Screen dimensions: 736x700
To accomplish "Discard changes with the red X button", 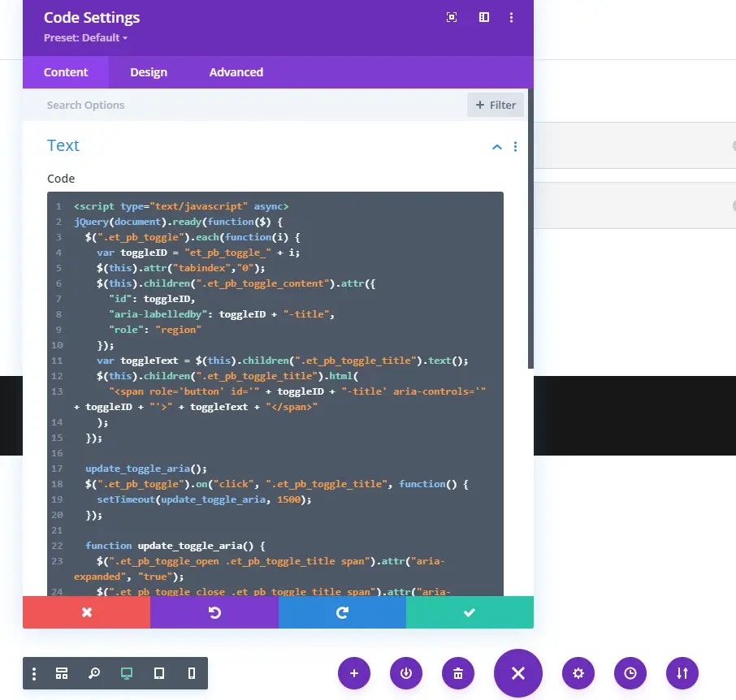I will (x=86, y=611).
